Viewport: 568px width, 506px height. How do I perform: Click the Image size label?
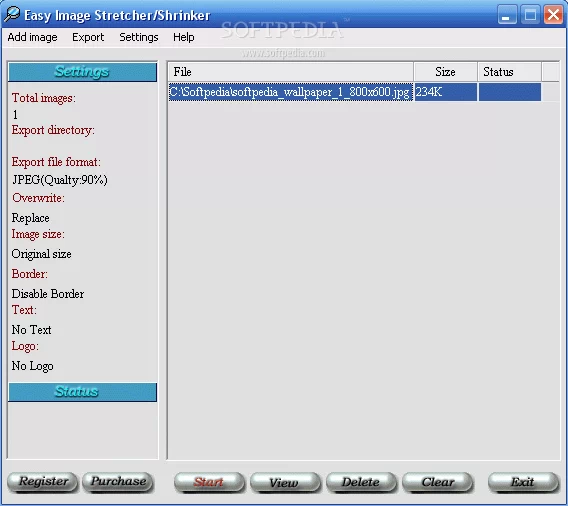click(x=38, y=234)
